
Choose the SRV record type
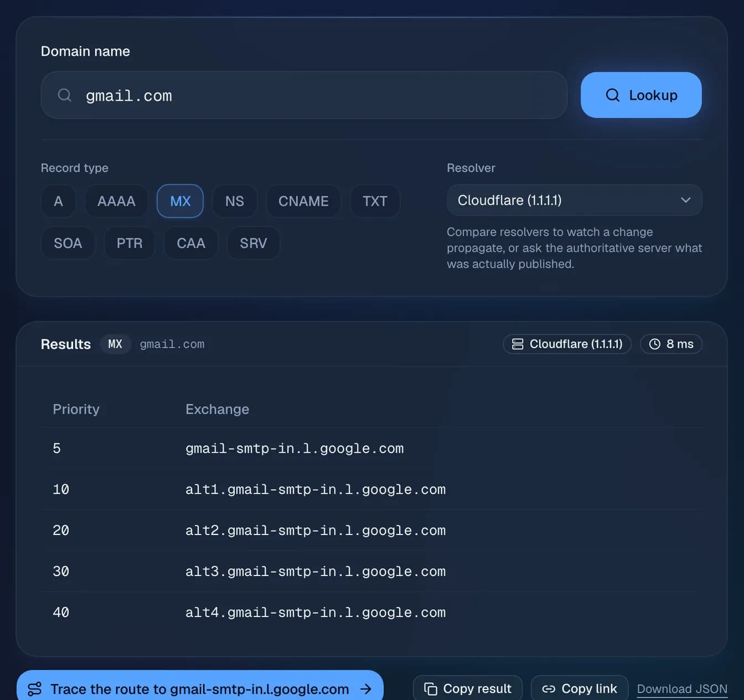[x=254, y=243]
